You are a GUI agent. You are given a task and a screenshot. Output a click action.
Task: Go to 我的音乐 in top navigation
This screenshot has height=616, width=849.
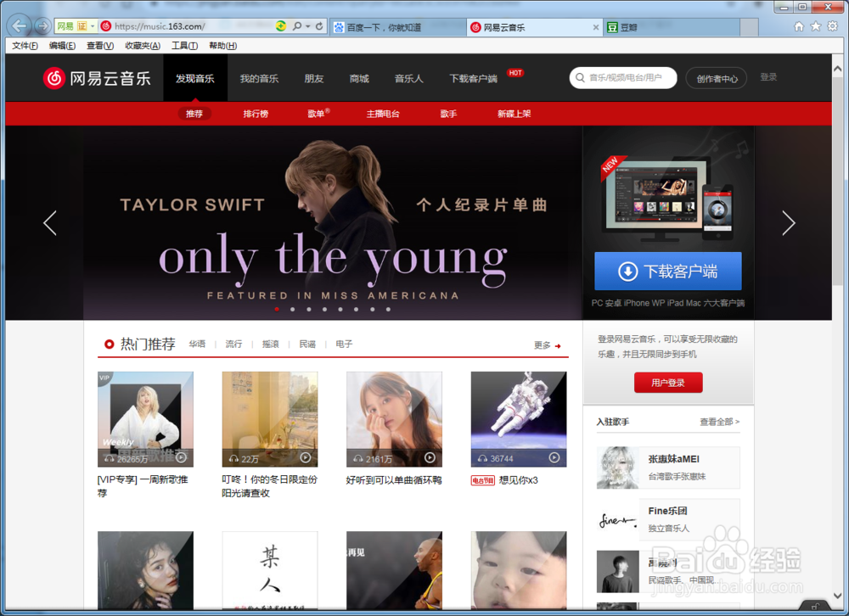pos(259,79)
